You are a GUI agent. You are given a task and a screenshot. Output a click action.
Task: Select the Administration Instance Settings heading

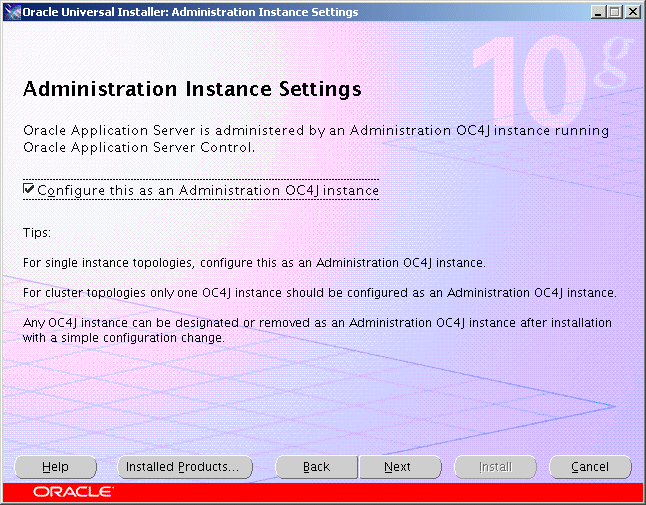click(192, 89)
